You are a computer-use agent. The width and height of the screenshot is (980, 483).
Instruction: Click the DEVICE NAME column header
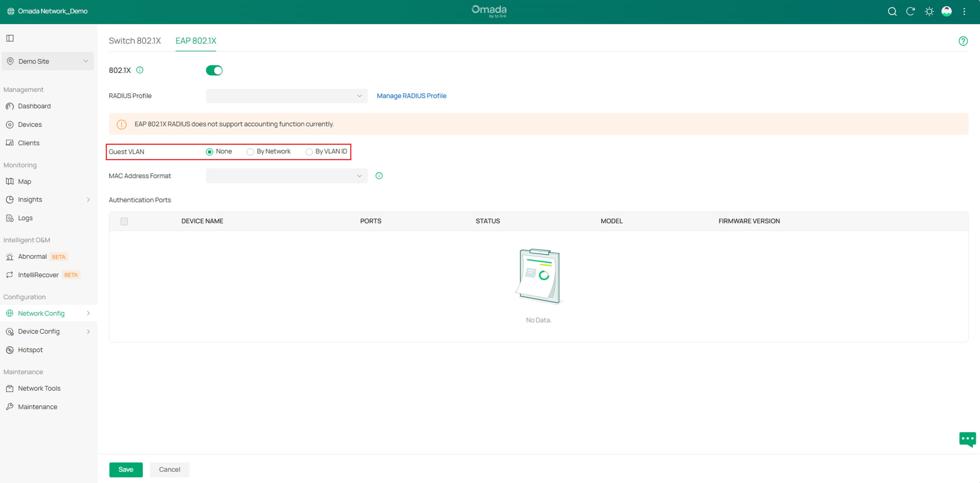202,221
